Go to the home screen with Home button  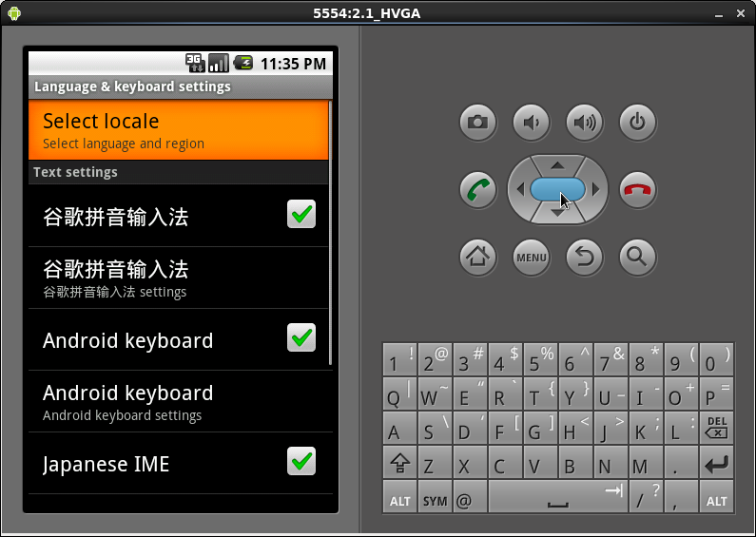[x=477, y=257]
